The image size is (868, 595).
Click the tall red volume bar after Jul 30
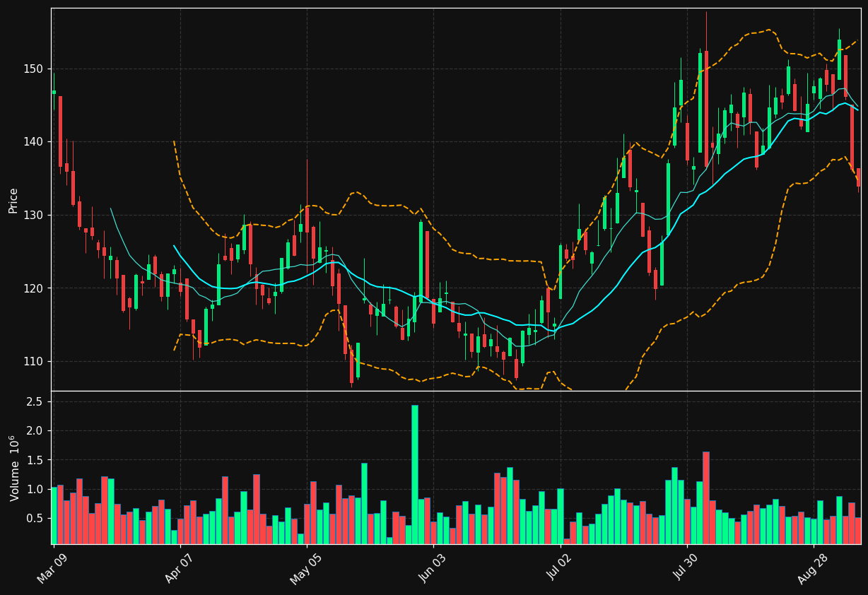(x=706, y=497)
